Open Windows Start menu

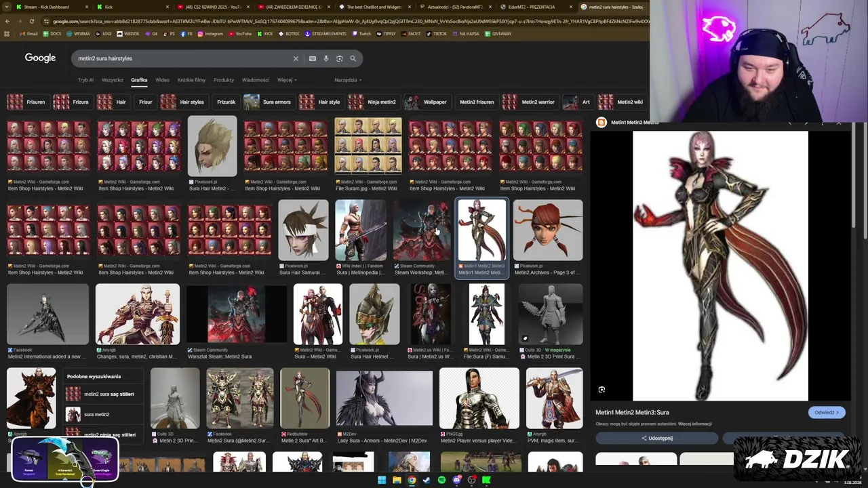point(382,480)
